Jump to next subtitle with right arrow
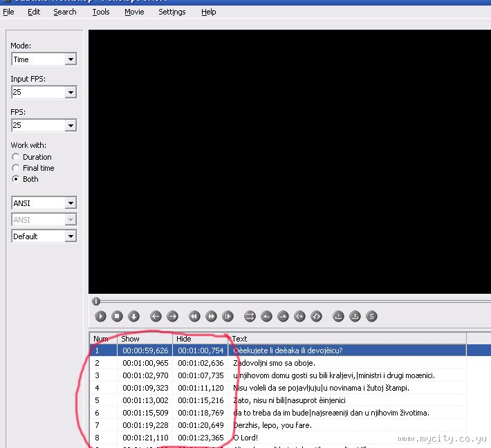Screen dimensions: 491x448 [x=172, y=316]
